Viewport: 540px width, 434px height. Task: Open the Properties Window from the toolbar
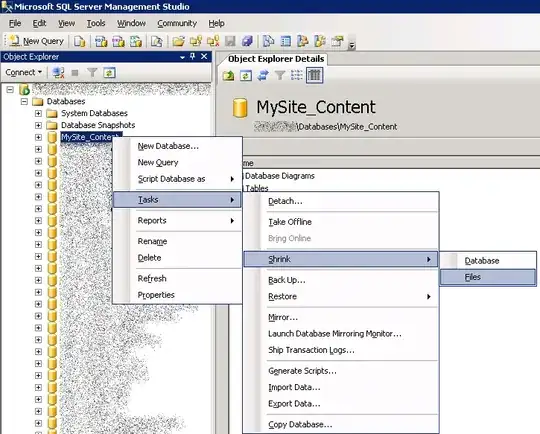[338, 42]
